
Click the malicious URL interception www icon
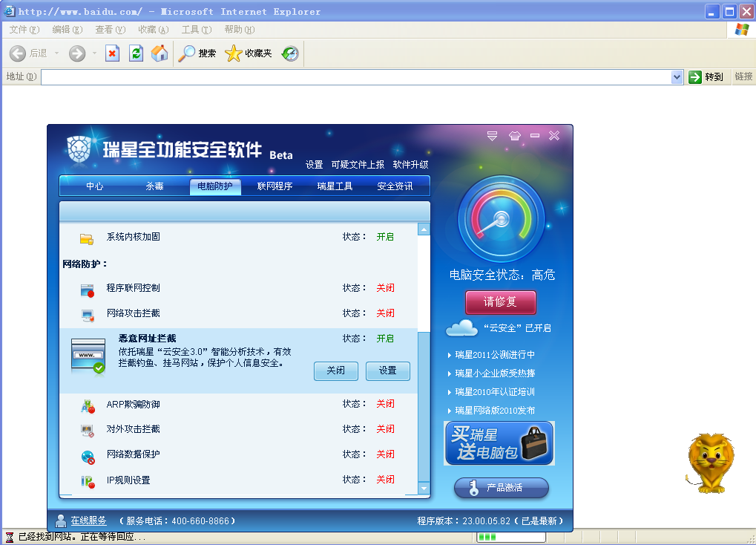tap(88, 356)
